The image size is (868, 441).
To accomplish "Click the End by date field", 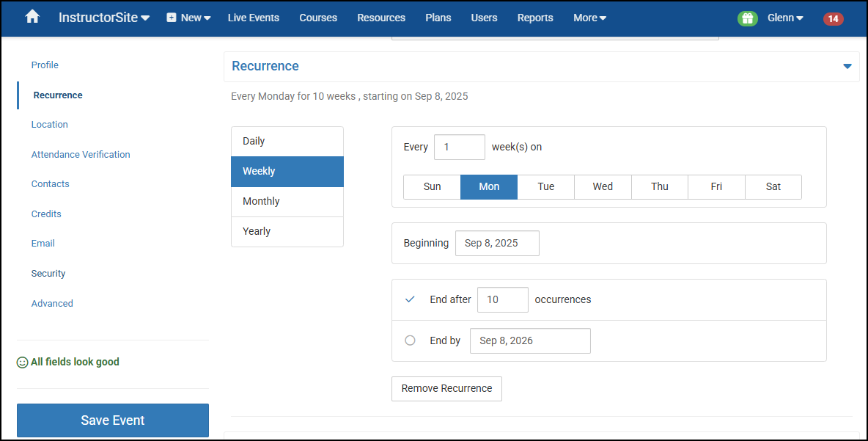I will (x=530, y=340).
